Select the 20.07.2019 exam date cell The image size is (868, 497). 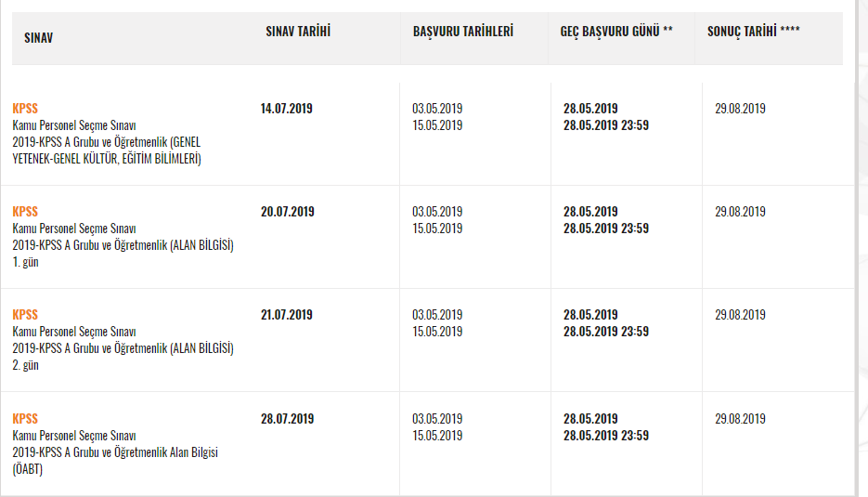[287, 212]
